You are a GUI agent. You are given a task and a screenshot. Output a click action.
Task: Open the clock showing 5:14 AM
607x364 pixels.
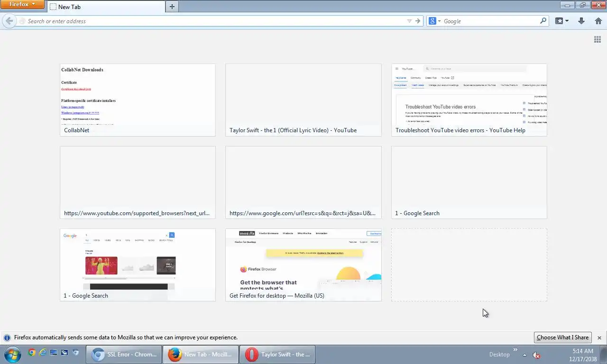click(582, 355)
